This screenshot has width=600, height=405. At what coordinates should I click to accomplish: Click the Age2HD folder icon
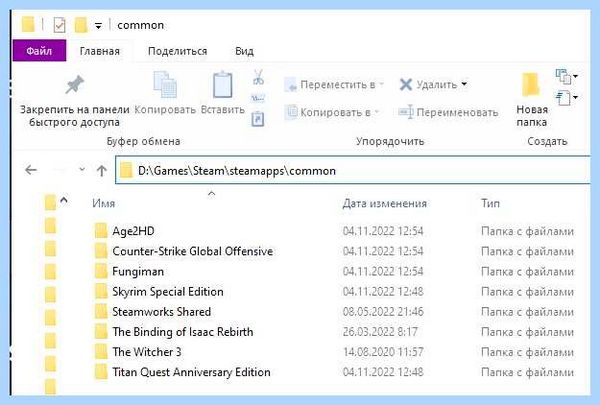[x=101, y=231]
